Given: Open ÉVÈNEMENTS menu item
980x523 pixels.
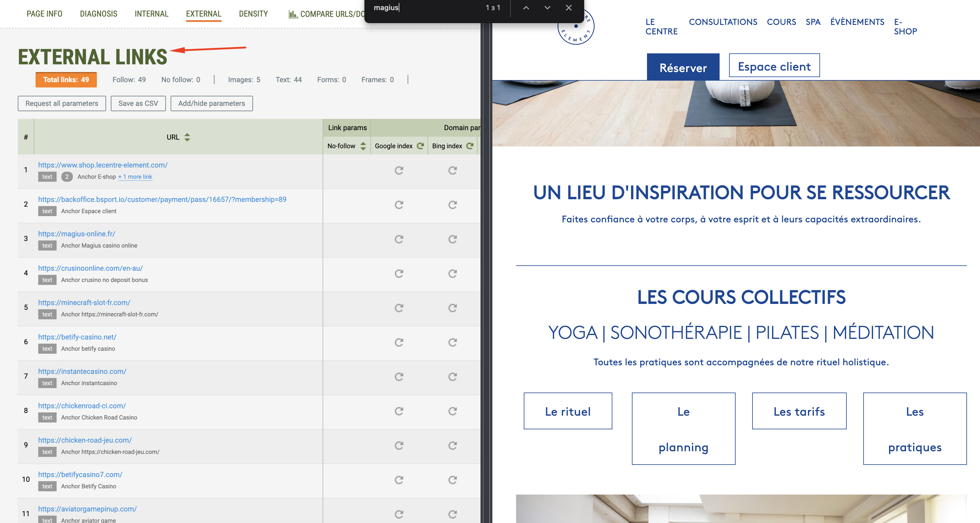Looking at the screenshot, I should tap(857, 22).
